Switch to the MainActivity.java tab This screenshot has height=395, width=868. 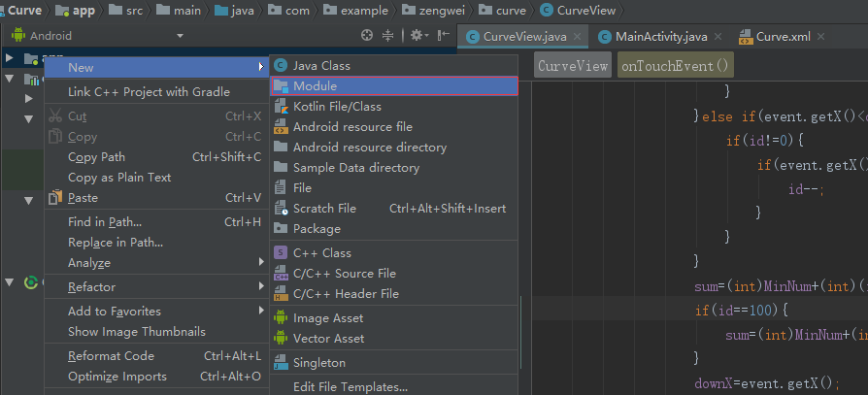(x=660, y=37)
